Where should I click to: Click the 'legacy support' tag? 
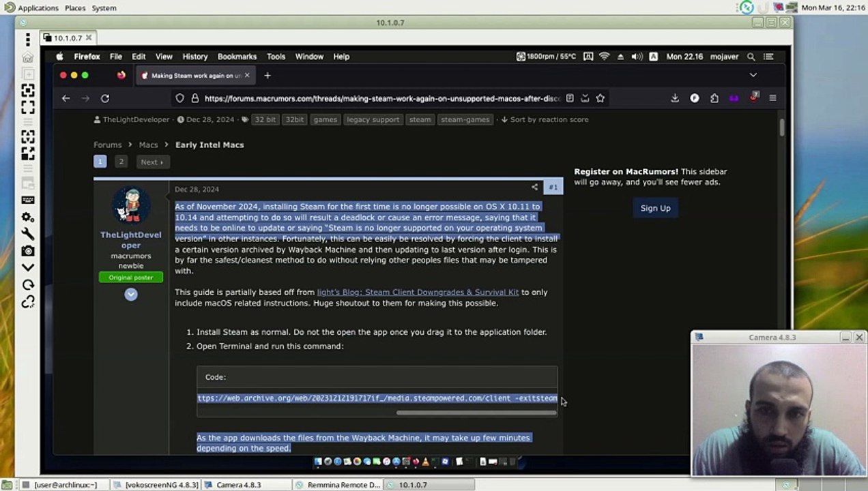coord(373,119)
